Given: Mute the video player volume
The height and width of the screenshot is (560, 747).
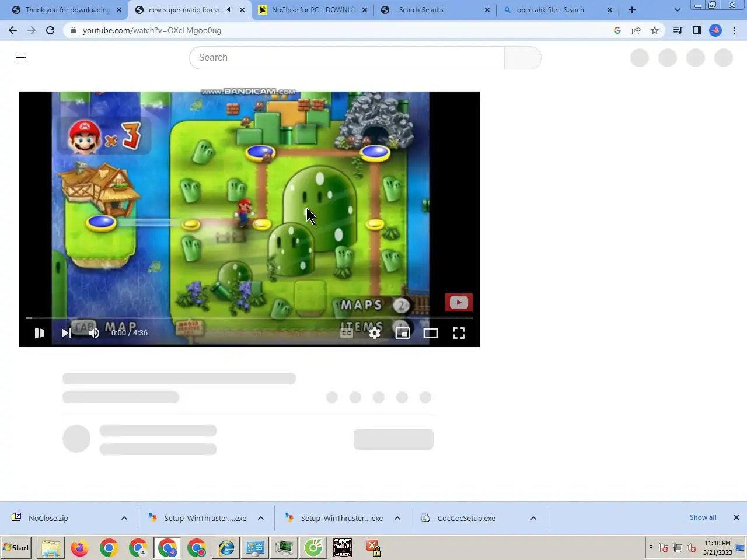Looking at the screenshot, I should pos(93,333).
